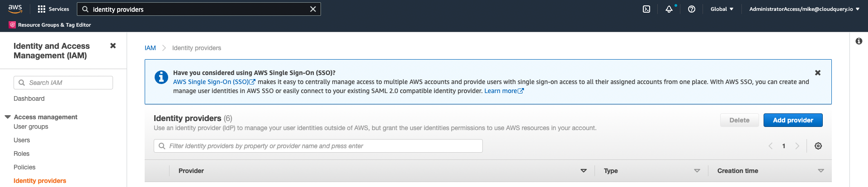The image size is (868, 187).
Task: Open table preferences gear icon
Action: 818,146
